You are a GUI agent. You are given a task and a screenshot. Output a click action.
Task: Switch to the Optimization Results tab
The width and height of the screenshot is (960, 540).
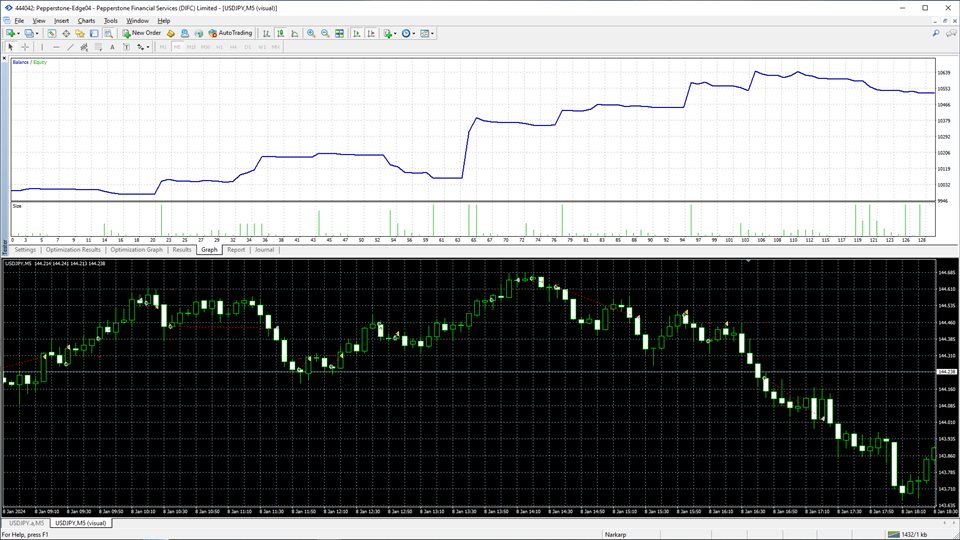73,250
